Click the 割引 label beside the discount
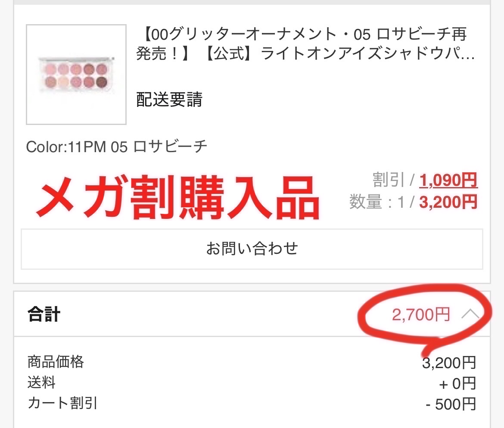 click(x=388, y=181)
